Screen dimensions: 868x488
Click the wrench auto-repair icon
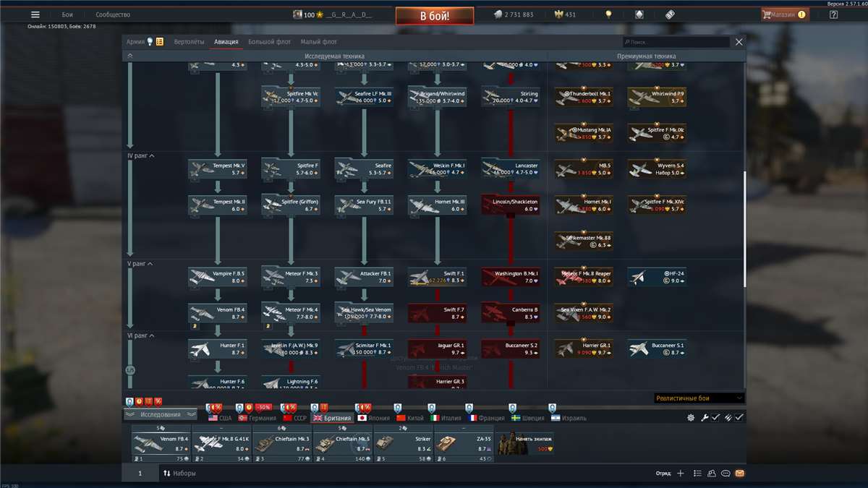pyautogui.click(x=704, y=418)
